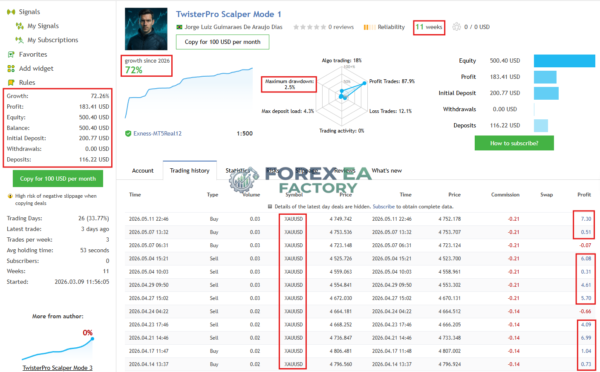
Task: Switch to the Statistics tab
Action: point(238,171)
